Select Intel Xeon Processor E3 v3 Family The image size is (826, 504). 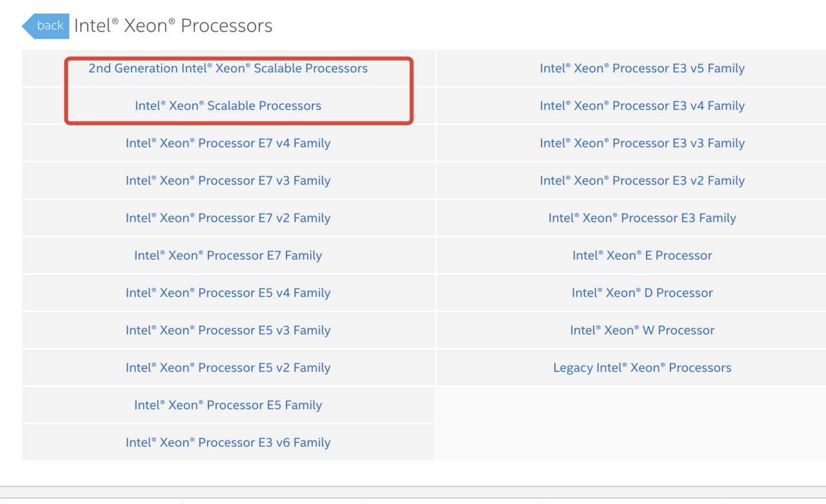[642, 143]
